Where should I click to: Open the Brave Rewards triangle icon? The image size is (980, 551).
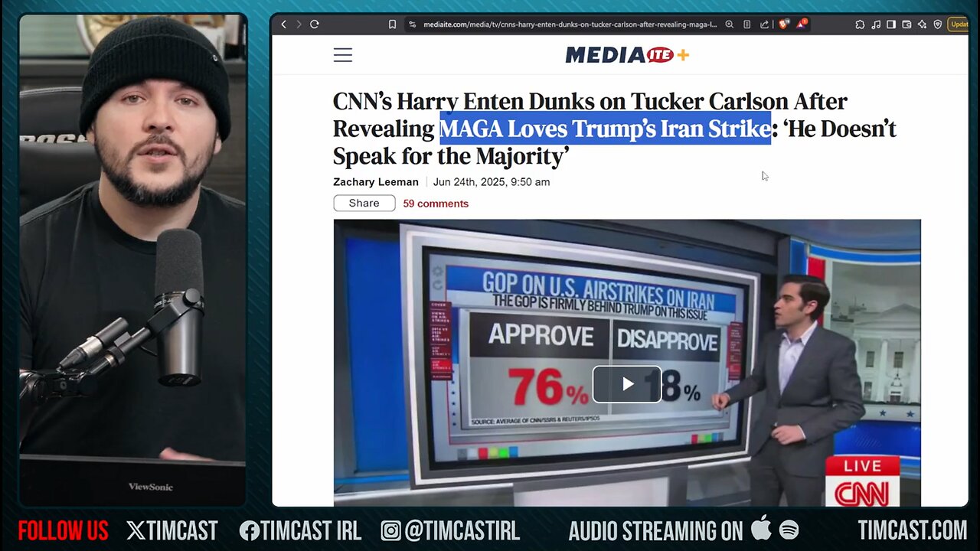801,24
